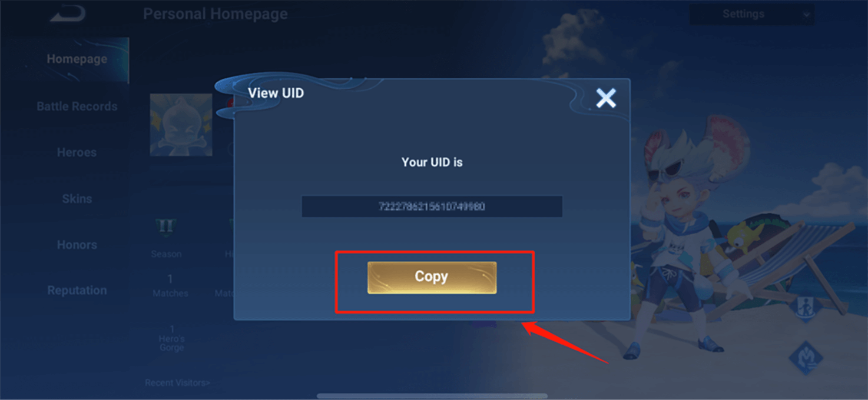
Task: Copy the UID with the Copy button
Action: tap(432, 277)
